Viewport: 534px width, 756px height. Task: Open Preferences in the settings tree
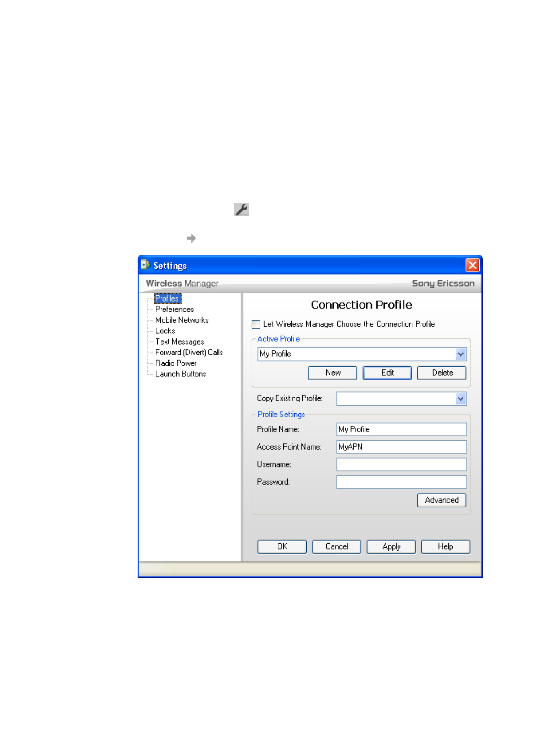point(174,309)
